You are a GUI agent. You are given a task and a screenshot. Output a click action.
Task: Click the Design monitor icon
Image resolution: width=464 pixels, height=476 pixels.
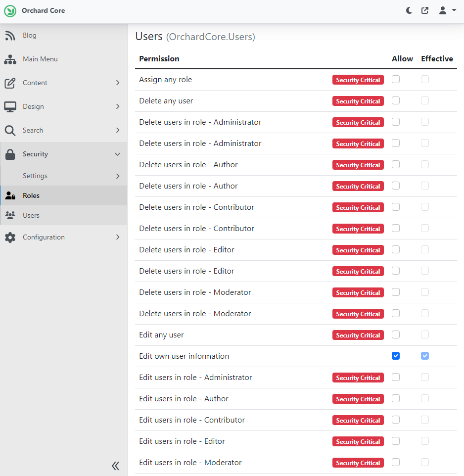(10, 106)
